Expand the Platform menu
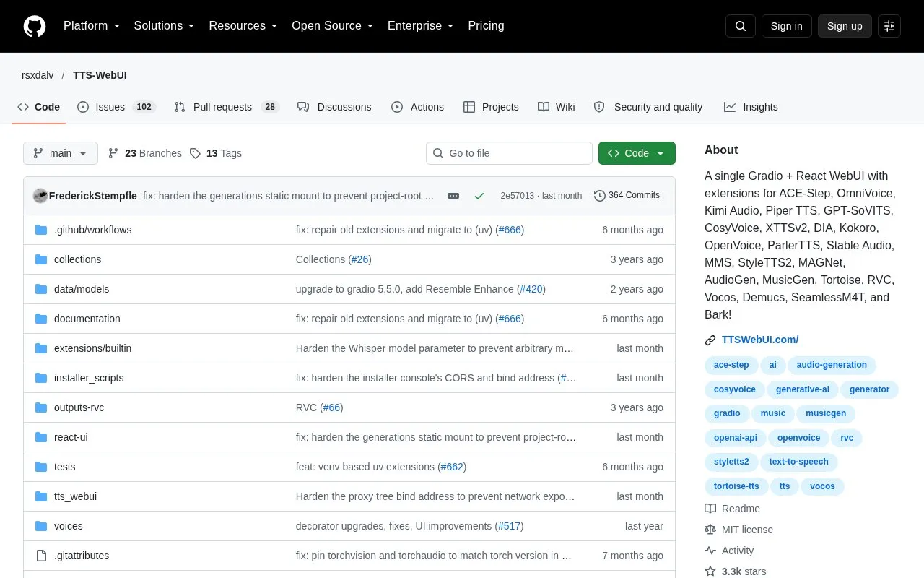The width and height of the screenshot is (924, 578). [x=92, y=26]
